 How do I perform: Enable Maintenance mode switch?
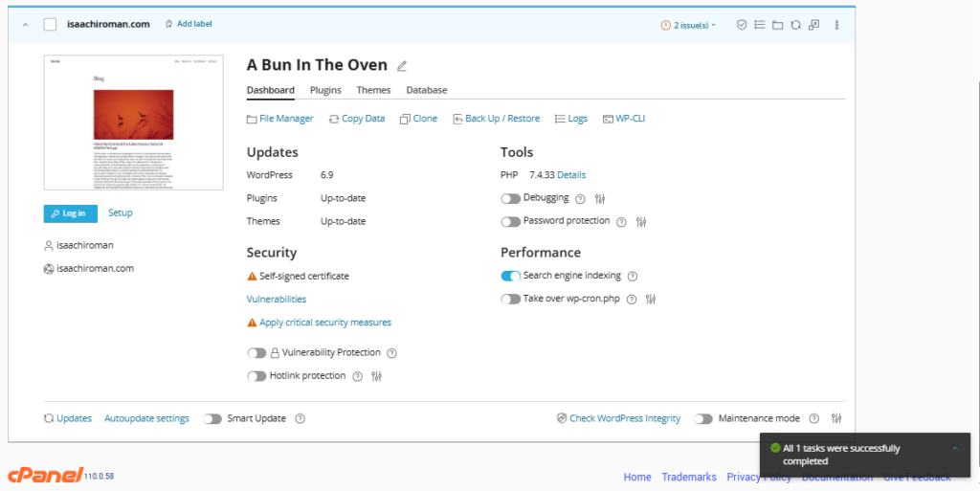click(703, 418)
